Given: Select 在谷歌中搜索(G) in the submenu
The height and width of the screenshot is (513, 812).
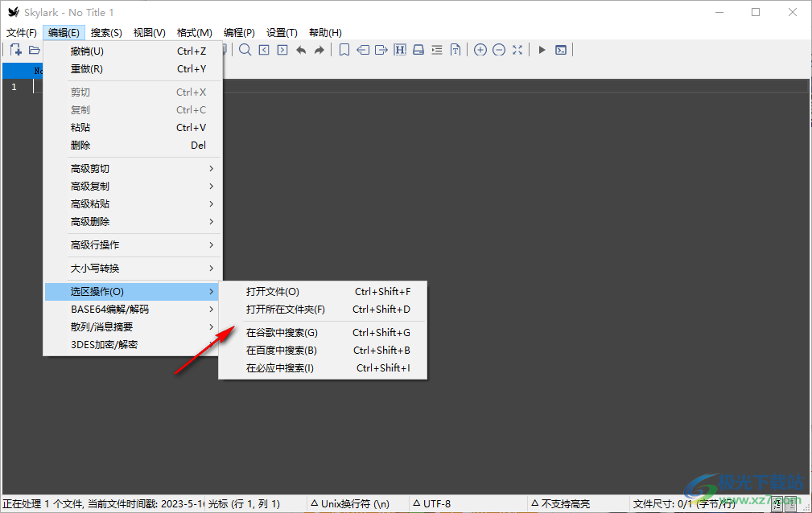Looking at the screenshot, I should [323, 332].
